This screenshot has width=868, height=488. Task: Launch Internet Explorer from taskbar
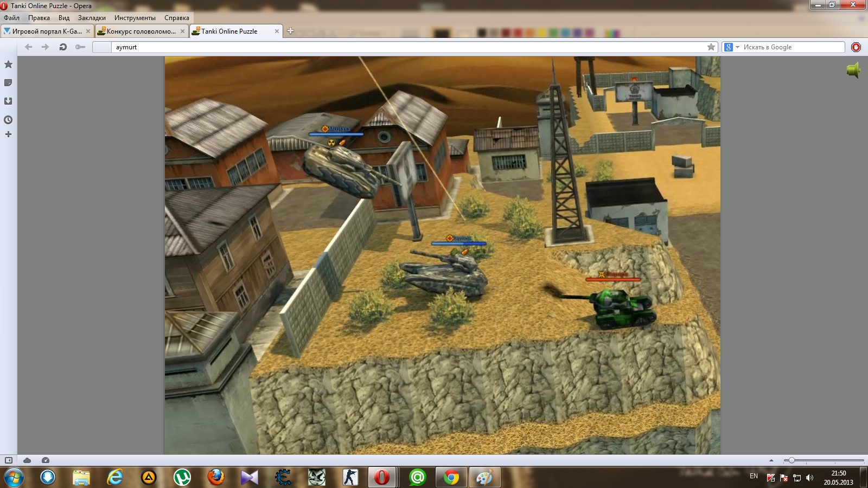coord(115,477)
